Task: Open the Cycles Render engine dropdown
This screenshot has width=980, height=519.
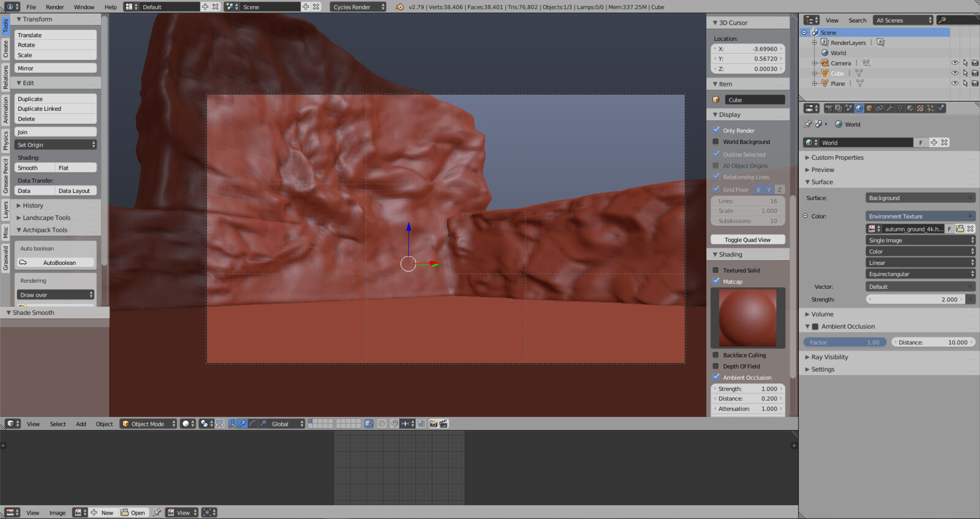Action: click(x=359, y=7)
